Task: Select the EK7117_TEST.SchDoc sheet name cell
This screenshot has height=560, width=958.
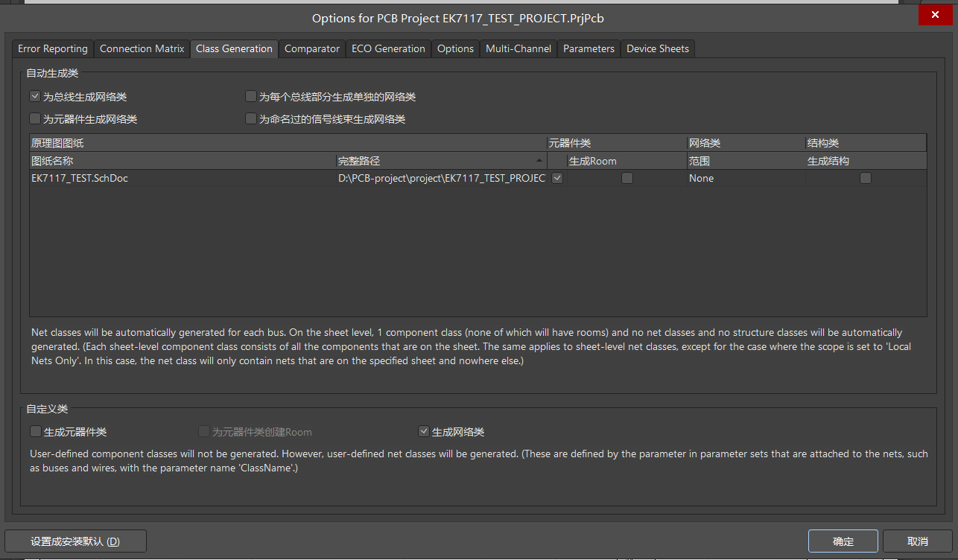Action: (183, 178)
